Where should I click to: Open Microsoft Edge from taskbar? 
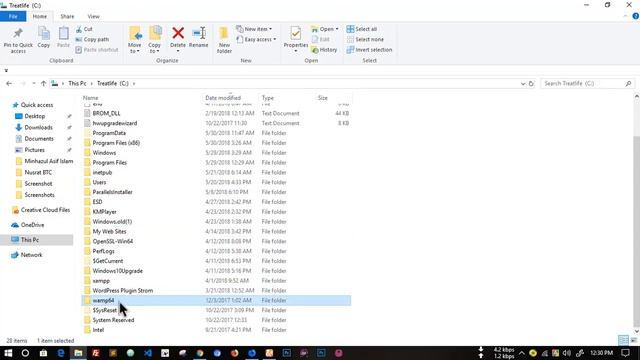coord(61,353)
